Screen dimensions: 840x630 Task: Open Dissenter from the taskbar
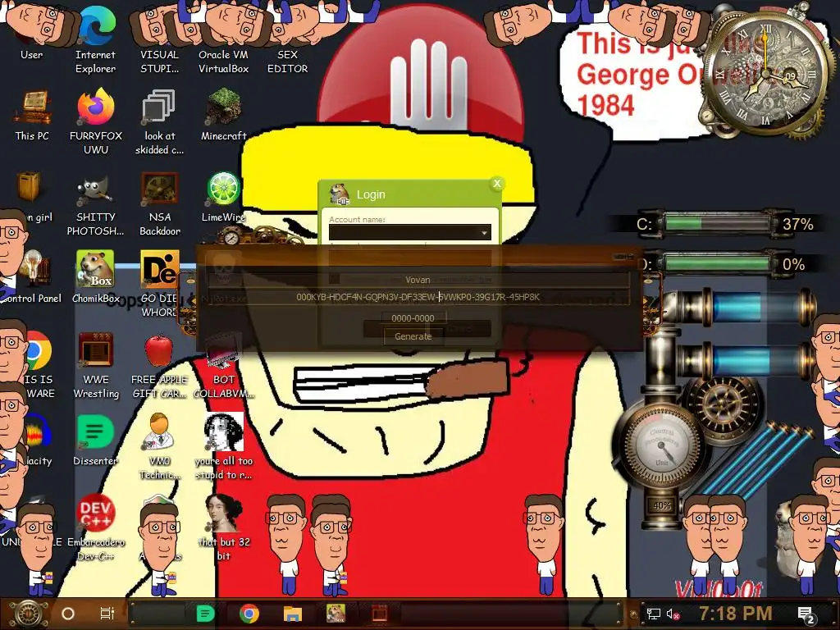click(206, 614)
